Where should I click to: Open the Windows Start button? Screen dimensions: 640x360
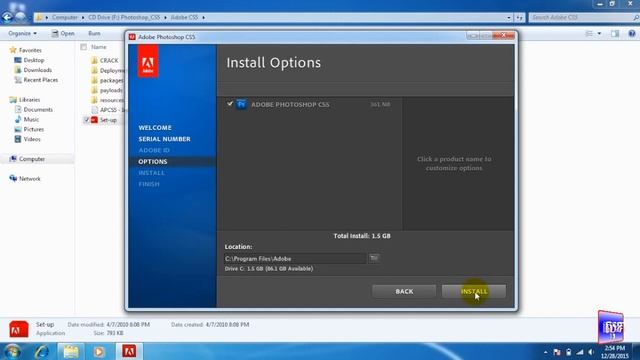[x=12, y=351]
